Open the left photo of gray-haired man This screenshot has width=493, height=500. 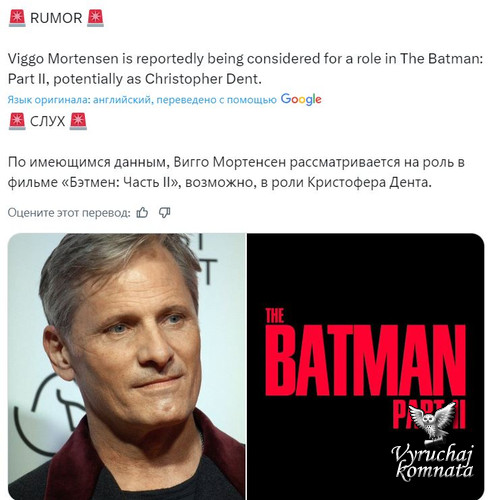pos(127,366)
